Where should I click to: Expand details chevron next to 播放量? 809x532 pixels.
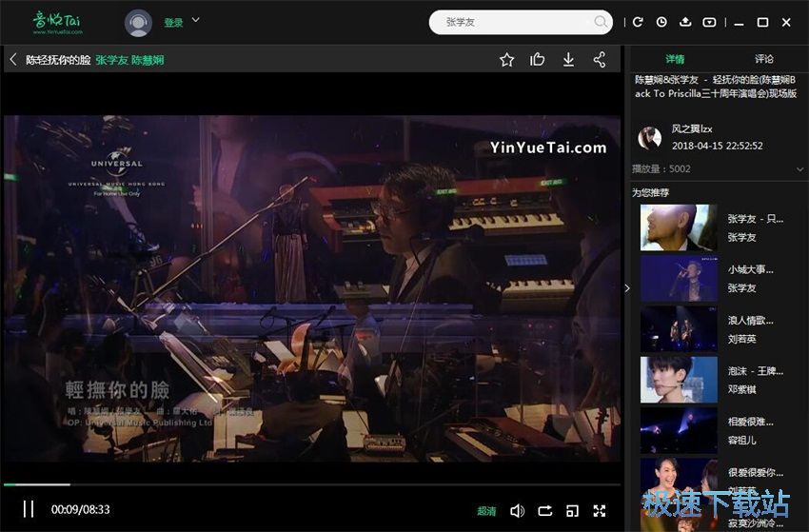(x=799, y=169)
